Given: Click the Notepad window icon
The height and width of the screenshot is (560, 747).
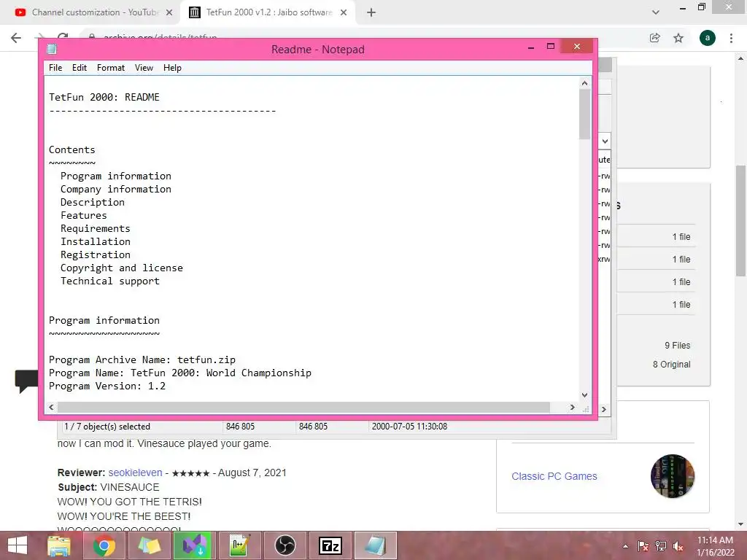Looking at the screenshot, I should [x=52, y=49].
